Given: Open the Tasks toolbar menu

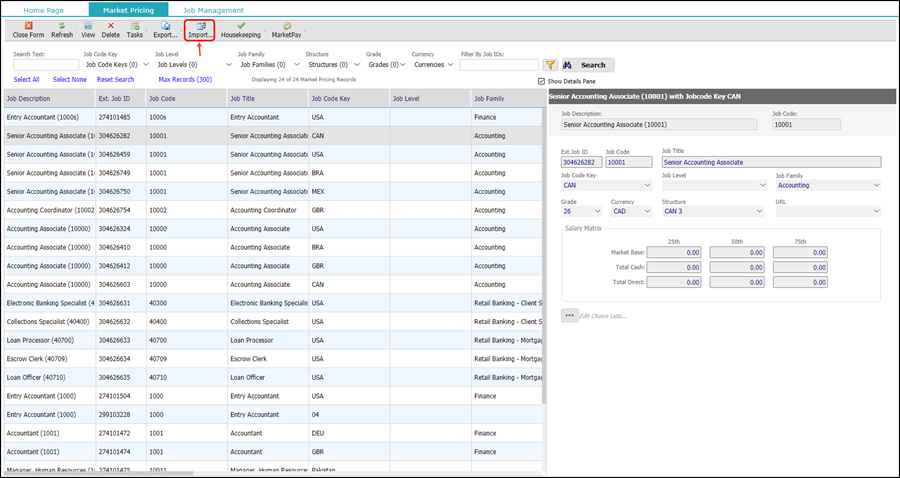Looking at the screenshot, I should (x=135, y=30).
